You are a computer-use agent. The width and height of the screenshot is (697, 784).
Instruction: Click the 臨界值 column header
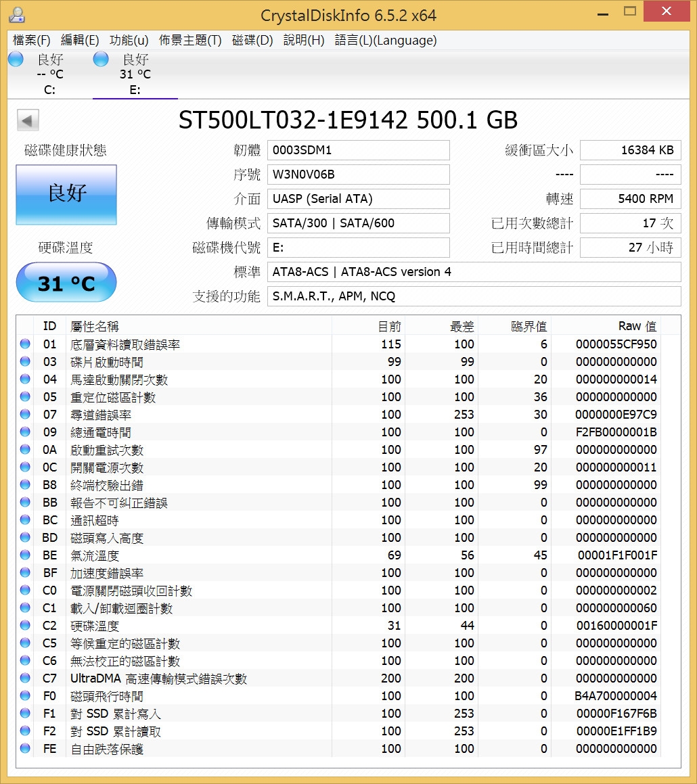coord(514,326)
